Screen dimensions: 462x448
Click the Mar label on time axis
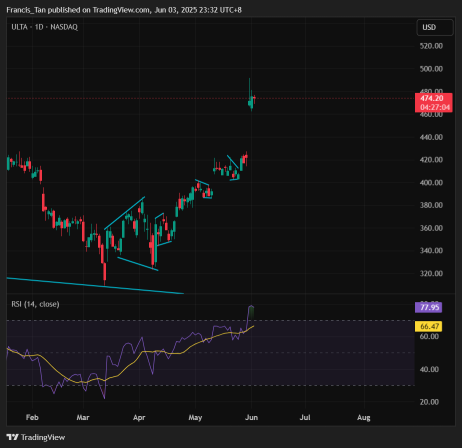(x=83, y=417)
